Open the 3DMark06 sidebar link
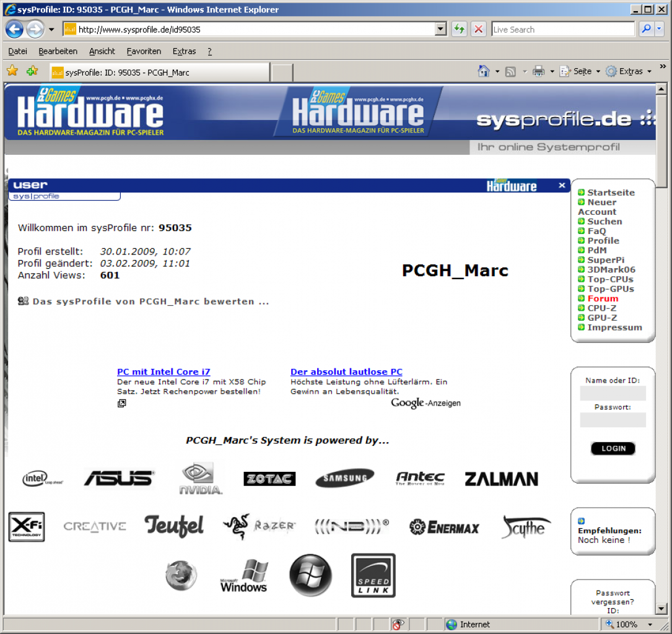 [x=611, y=269]
